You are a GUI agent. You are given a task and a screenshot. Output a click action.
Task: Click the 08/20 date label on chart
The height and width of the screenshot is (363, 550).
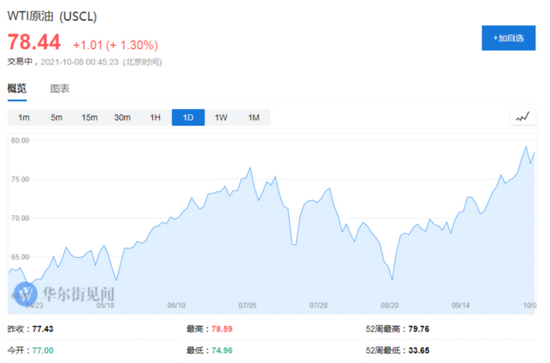coord(389,305)
